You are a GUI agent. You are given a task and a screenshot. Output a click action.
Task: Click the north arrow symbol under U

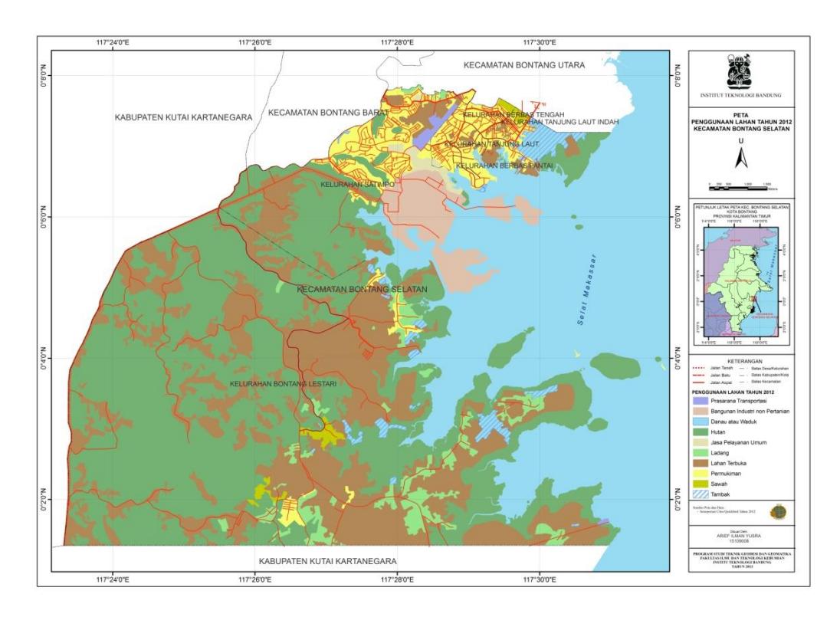(x=741, y=157)
